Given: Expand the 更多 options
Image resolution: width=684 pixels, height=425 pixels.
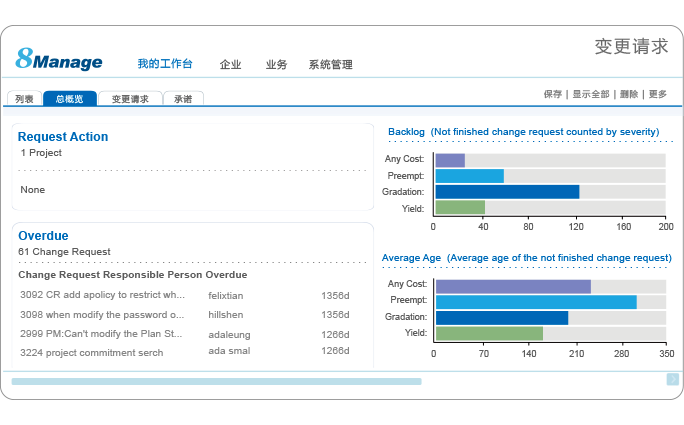Looking at the screenshot, I should 657,94.
